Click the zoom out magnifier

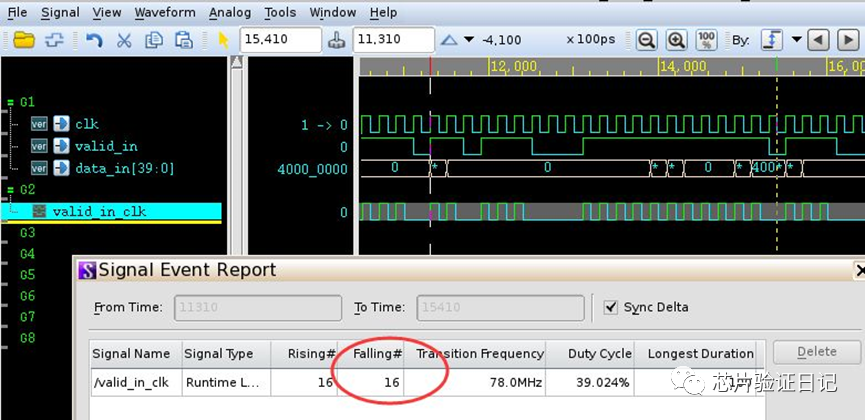click(647, 40)
